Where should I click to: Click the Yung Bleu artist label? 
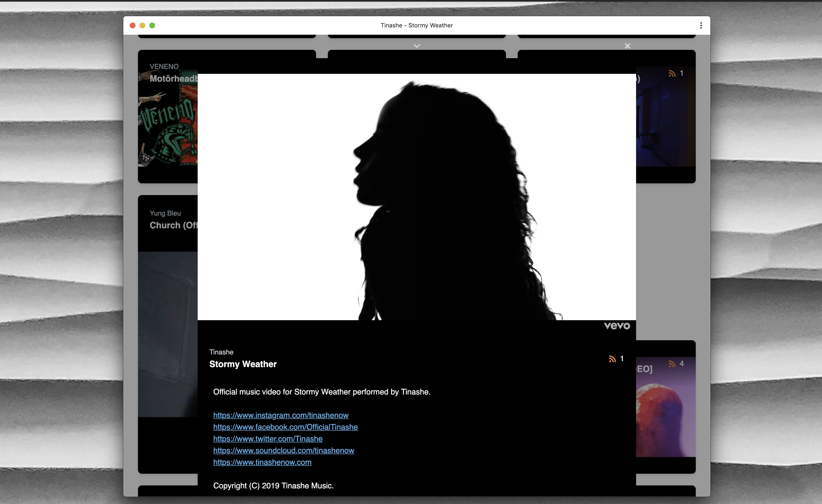[165, 213]
